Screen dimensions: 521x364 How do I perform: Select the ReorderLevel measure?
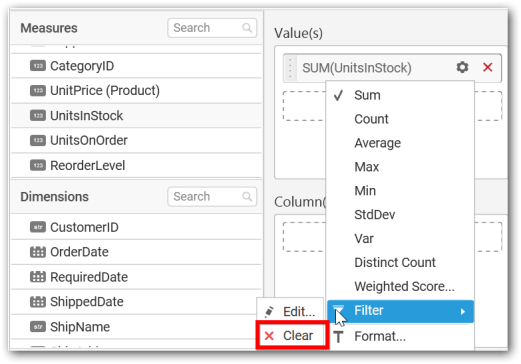136,166
